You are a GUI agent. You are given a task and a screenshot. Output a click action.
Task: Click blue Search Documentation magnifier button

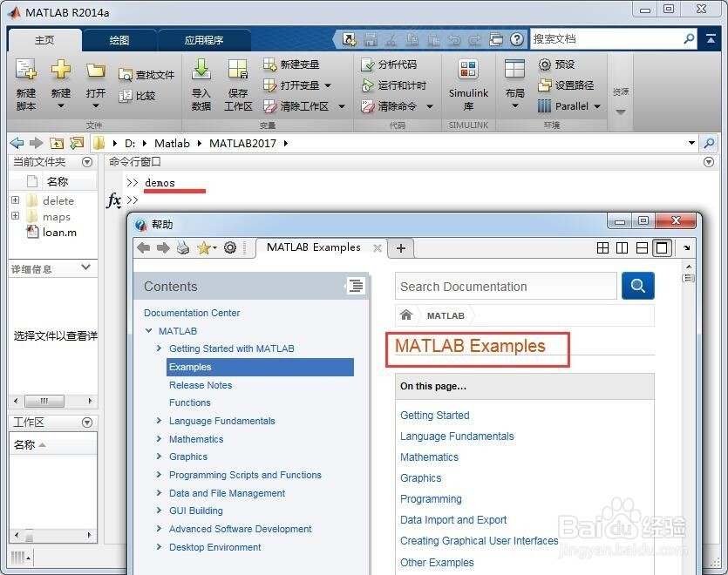pyautogui.click(x=638, y=286)
